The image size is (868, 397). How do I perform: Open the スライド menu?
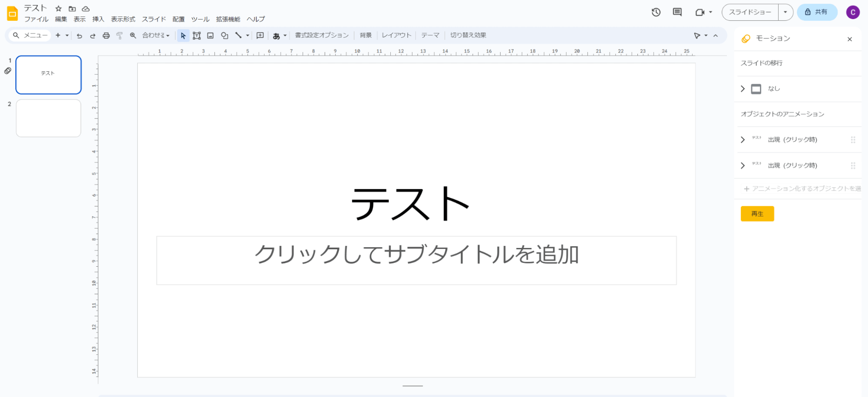point(154,19)
